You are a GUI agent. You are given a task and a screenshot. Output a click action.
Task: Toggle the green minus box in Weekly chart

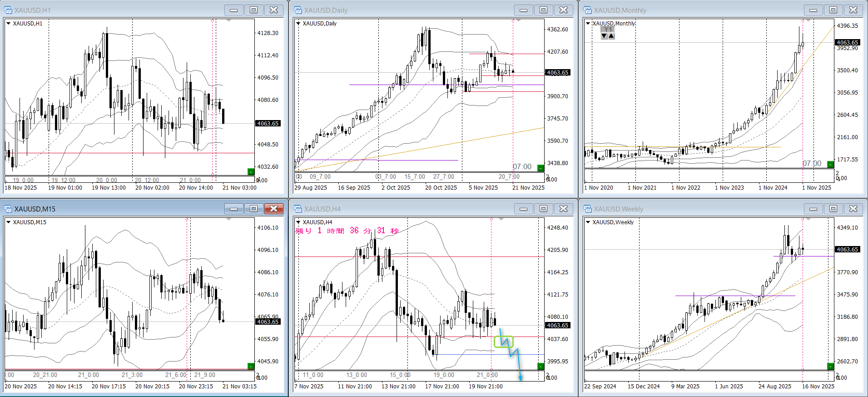point(830,366)
